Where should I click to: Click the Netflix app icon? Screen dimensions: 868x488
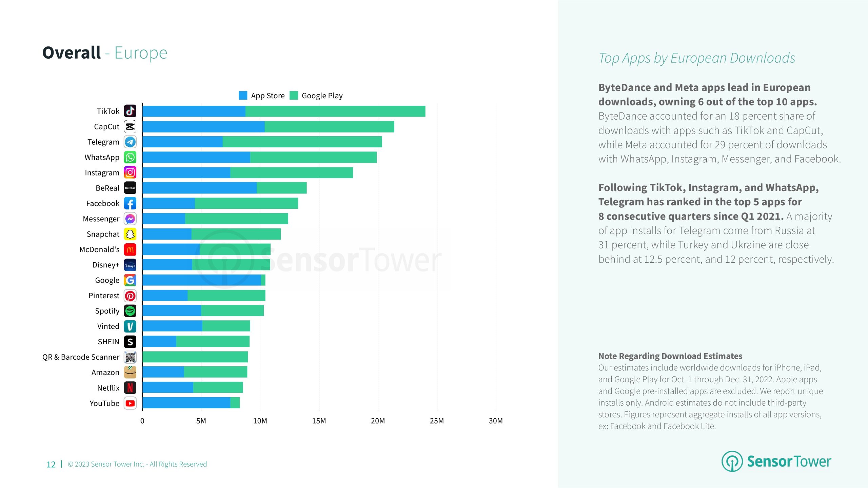tap(130, 388)
